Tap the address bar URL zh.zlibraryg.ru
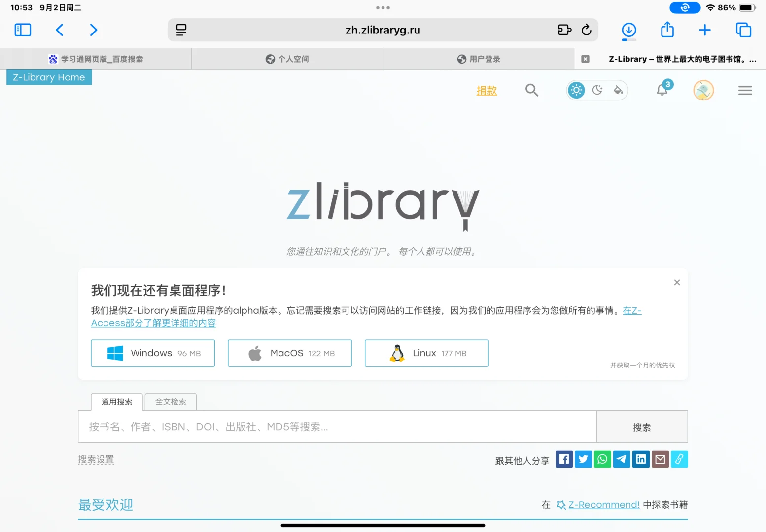The image size is (766, 532). [x=383, y=30]
